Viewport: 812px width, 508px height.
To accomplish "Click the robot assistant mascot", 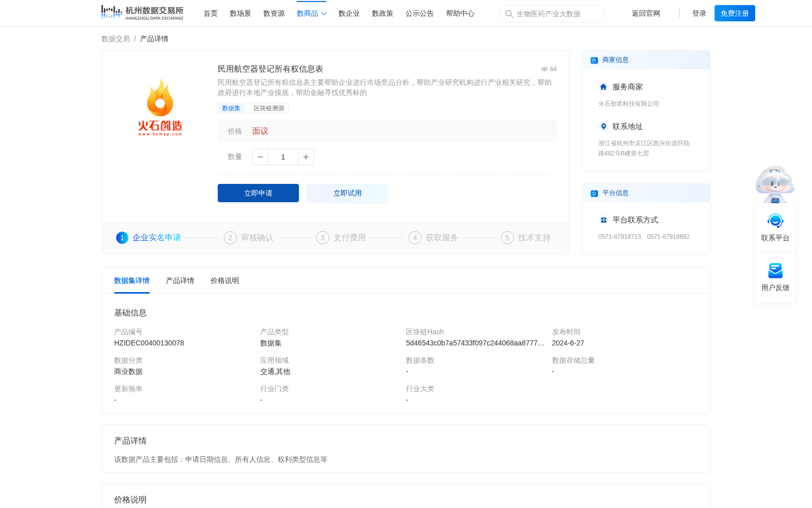I will 775,184.
